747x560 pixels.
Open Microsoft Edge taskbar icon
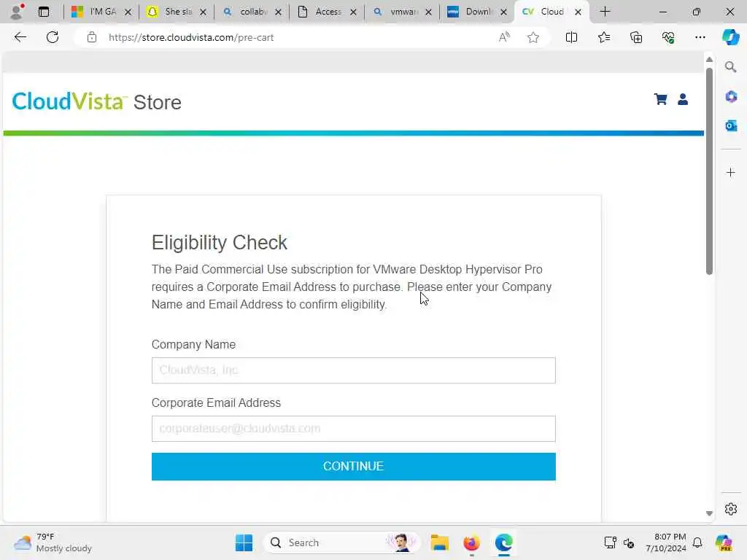pos(503,542)
